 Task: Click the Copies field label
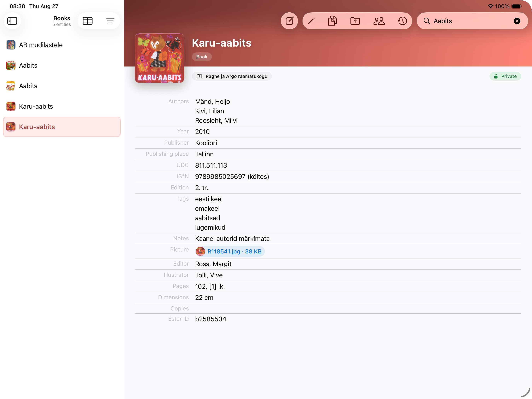click(x=179, y=308)
